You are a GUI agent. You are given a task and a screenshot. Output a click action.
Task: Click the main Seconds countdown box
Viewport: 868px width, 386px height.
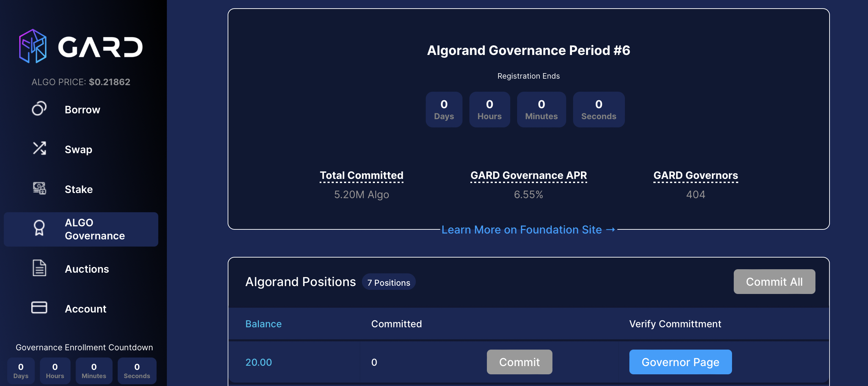pos(599,110)
